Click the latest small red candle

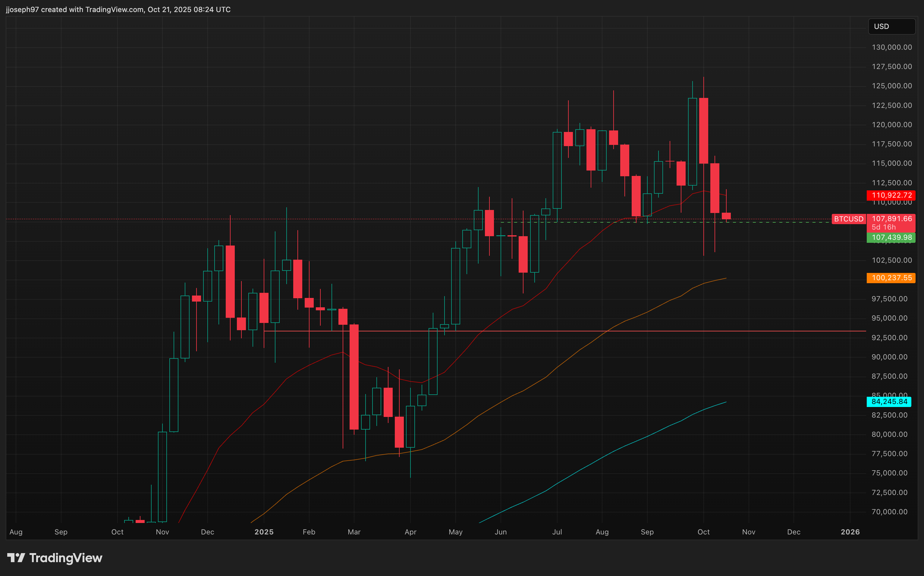[726, 216]
